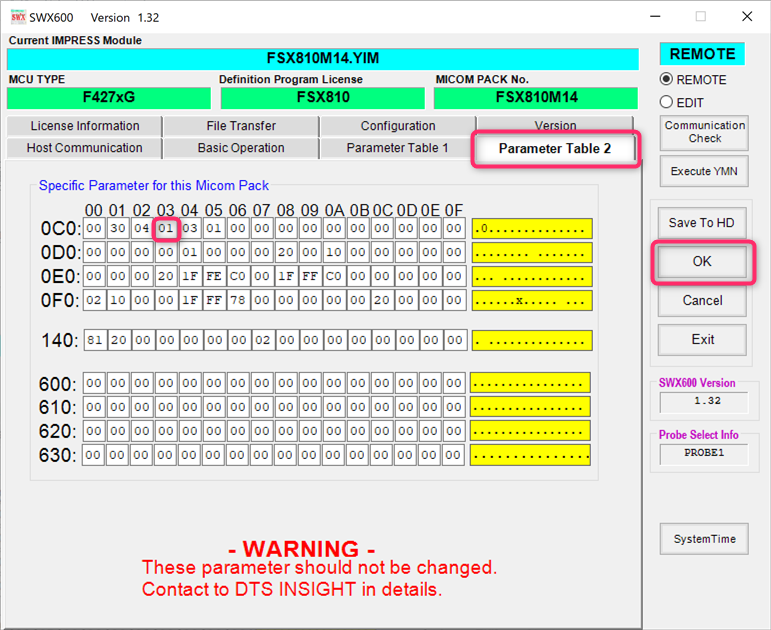Select first cell of row 620
Image resolution: width=771 pixels, height=630 pixels.
94,431
